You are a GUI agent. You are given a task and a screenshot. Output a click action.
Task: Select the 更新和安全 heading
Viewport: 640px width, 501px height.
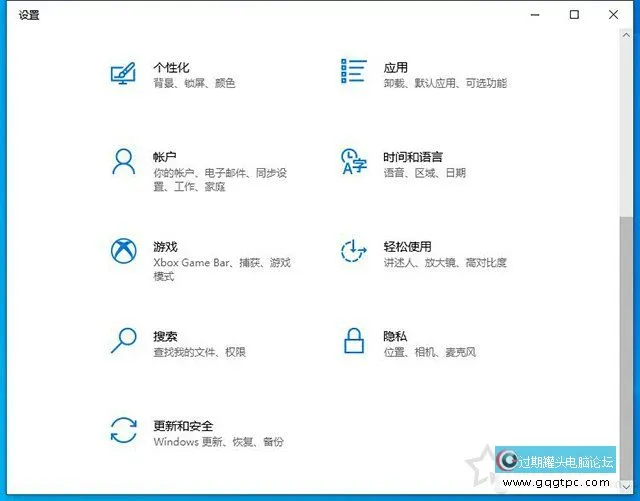183,426
